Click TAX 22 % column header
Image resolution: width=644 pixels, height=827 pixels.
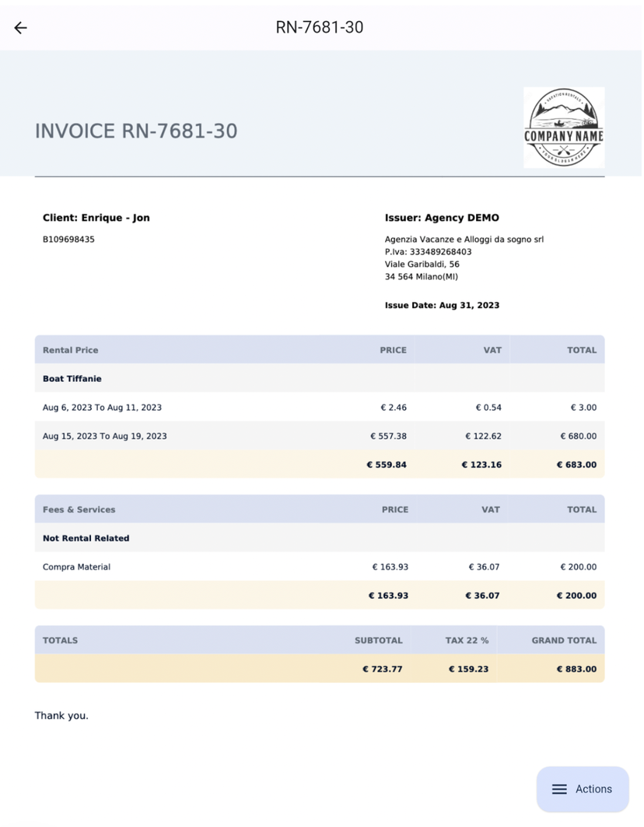[467, 640]
